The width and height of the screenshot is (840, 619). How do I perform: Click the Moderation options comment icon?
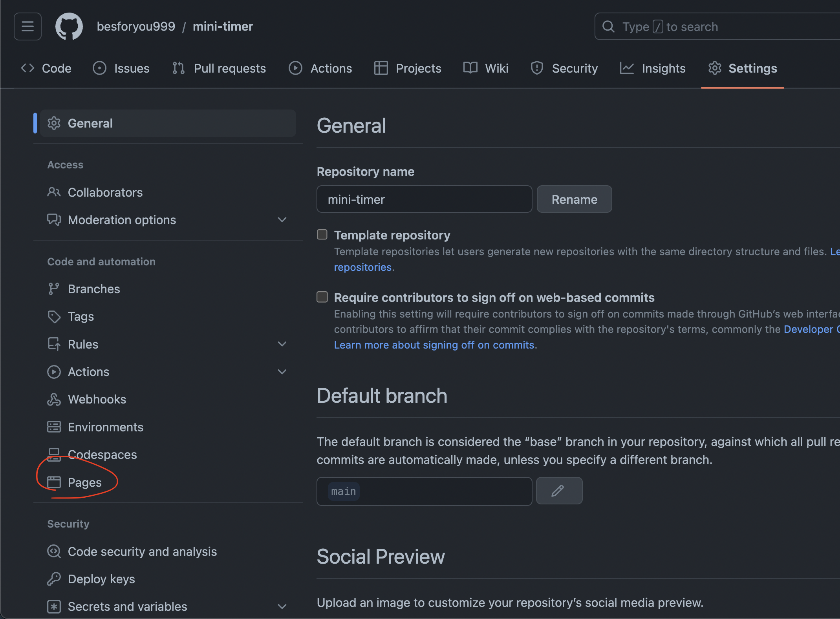(54, 220)
